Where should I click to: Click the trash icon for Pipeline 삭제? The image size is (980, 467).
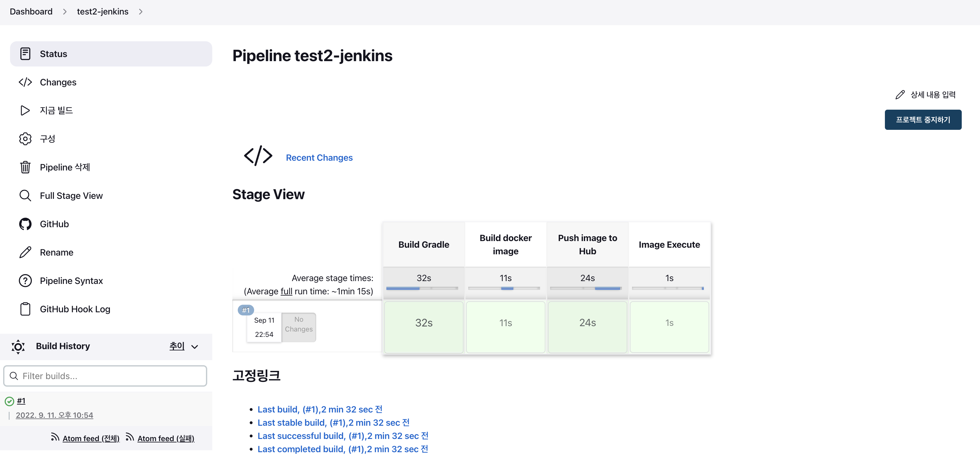point(25,167)
